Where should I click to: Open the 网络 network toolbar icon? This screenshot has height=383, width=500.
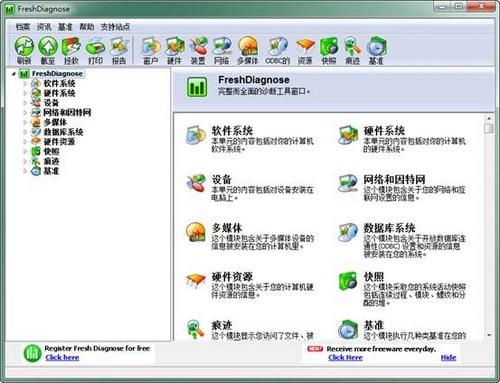click(222, 46)
